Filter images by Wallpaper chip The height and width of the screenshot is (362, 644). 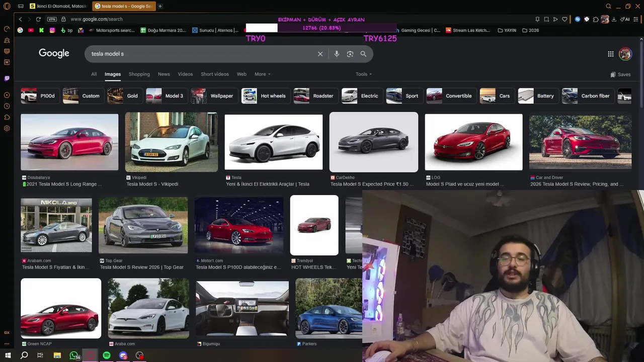point(214,96)
